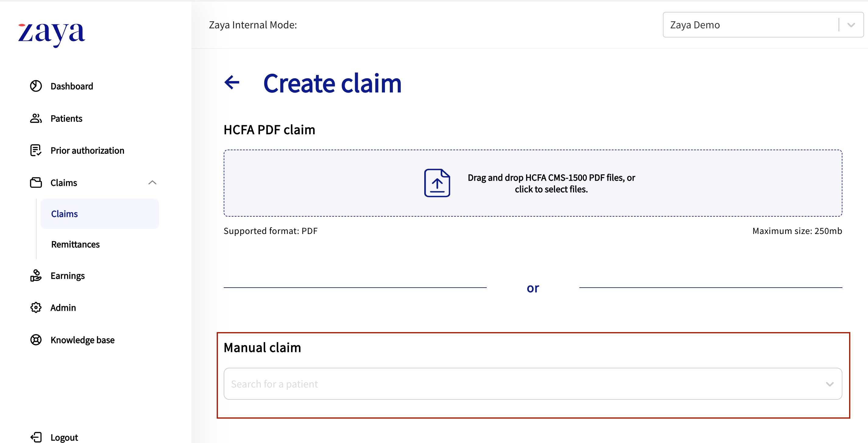The image size is (868, 443).
Task: Collapse the Claims section chevron
Action: pos(152,183)
